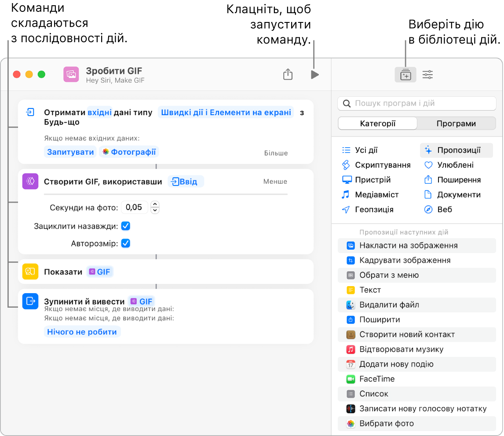The image size is (504, 436).
Task: Uncheck the Авторозмір option
Action: point(125,243)
